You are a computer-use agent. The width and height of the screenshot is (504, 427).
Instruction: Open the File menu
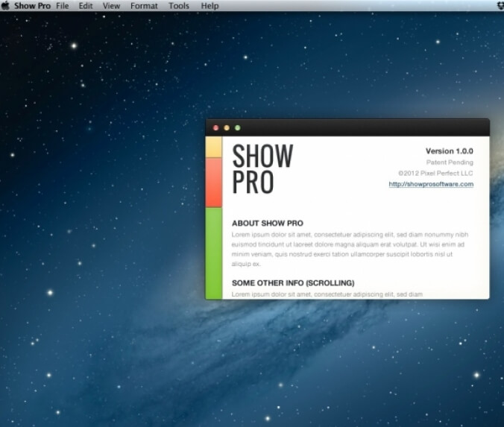coord(63,6)
